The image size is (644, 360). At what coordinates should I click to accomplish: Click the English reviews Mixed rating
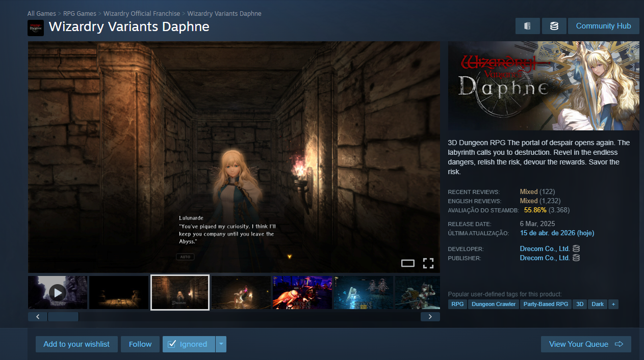click(529, 201)
